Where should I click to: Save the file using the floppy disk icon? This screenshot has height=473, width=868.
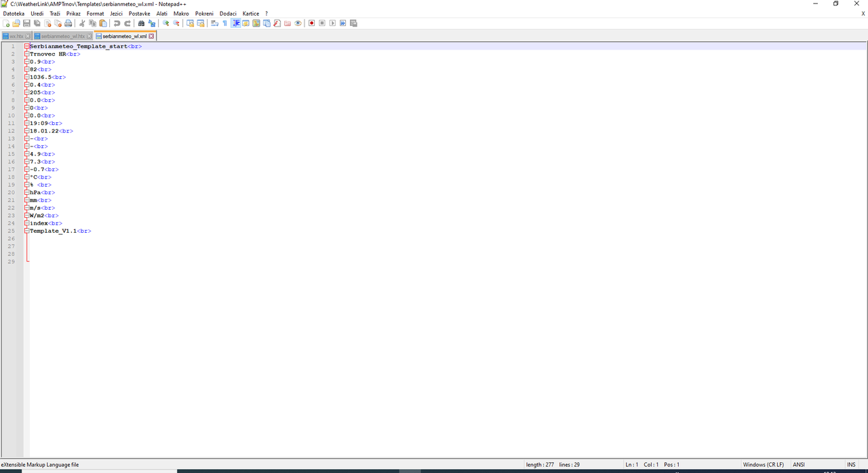tap(26, 23)
